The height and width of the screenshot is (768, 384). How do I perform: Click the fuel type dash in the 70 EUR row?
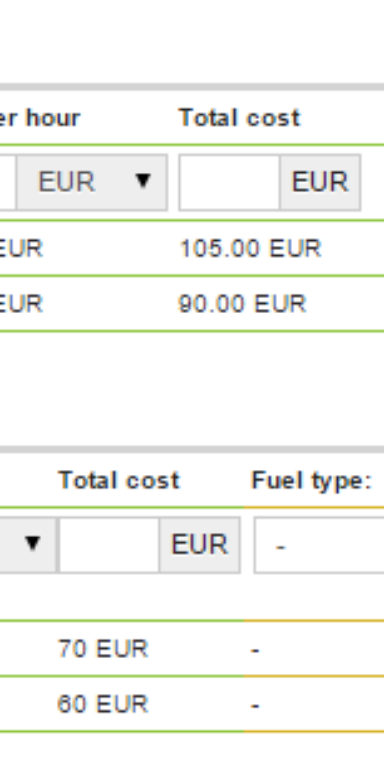(255, 651)
